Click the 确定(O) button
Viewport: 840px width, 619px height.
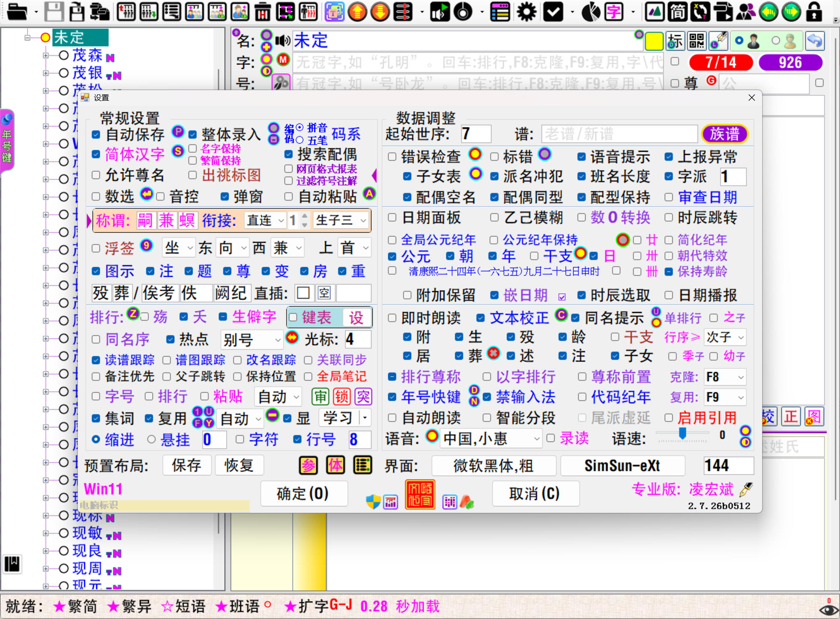304,493
